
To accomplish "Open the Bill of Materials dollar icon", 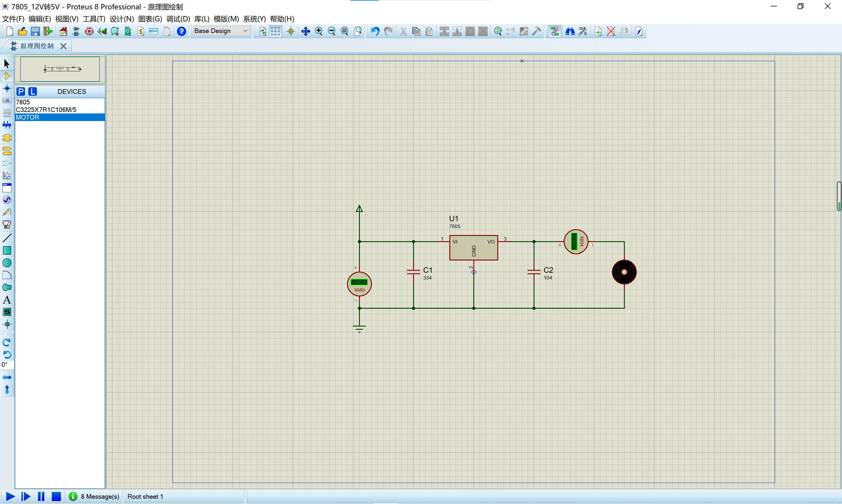I will click(x=141, y=31).
